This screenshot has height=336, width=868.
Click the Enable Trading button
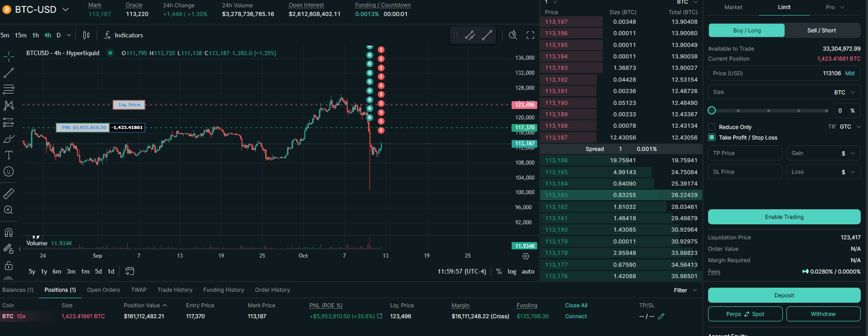784,217
